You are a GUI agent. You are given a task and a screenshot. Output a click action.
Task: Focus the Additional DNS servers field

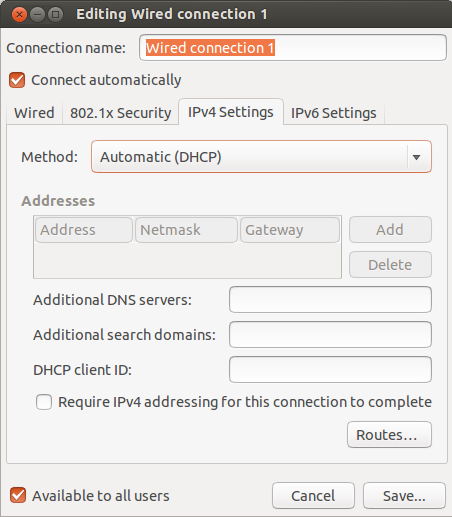330,299
